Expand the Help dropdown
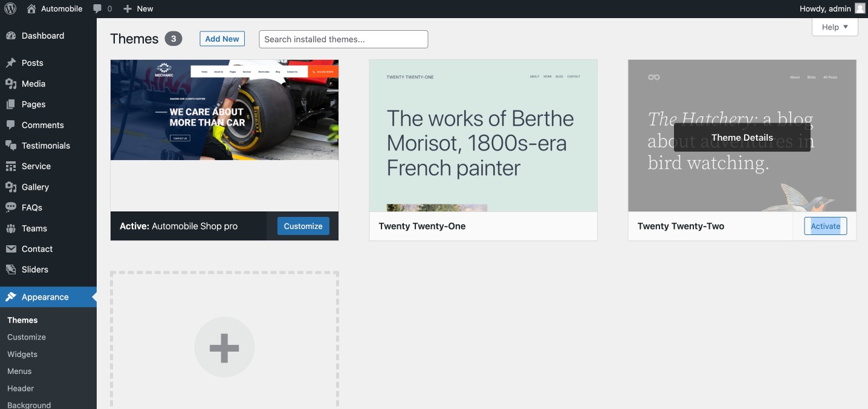The width and height of the screenshot is (868, 409). 835,27
